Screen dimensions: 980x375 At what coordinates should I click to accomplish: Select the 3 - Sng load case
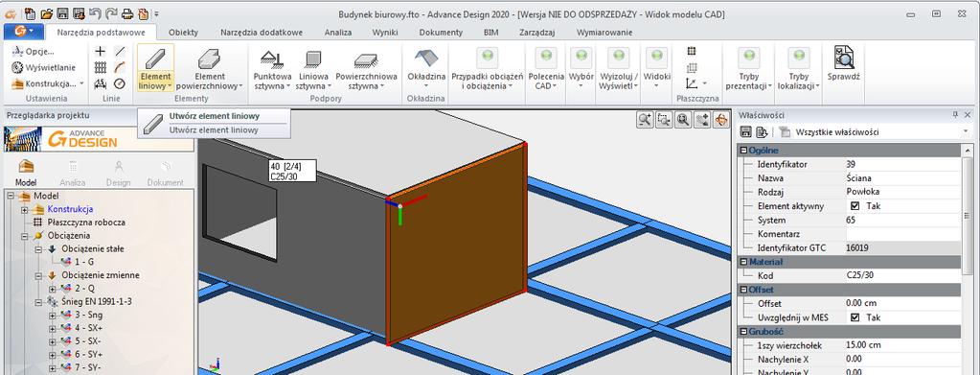[x=88, y=315]
